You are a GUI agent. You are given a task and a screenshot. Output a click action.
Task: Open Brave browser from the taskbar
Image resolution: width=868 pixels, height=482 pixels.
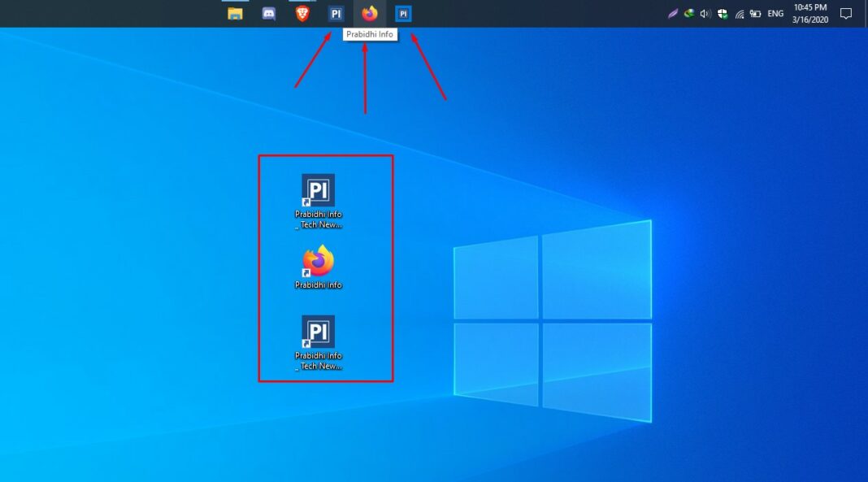point(302,13)
